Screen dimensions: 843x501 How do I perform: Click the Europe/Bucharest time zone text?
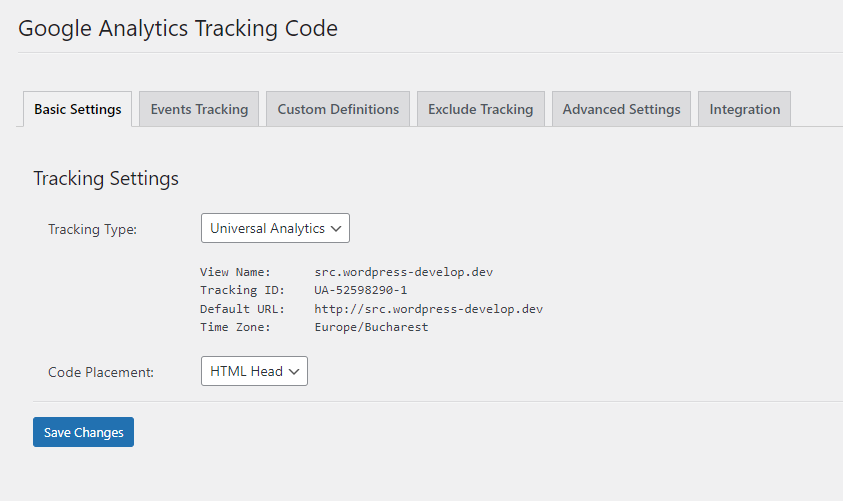(372, 327)
